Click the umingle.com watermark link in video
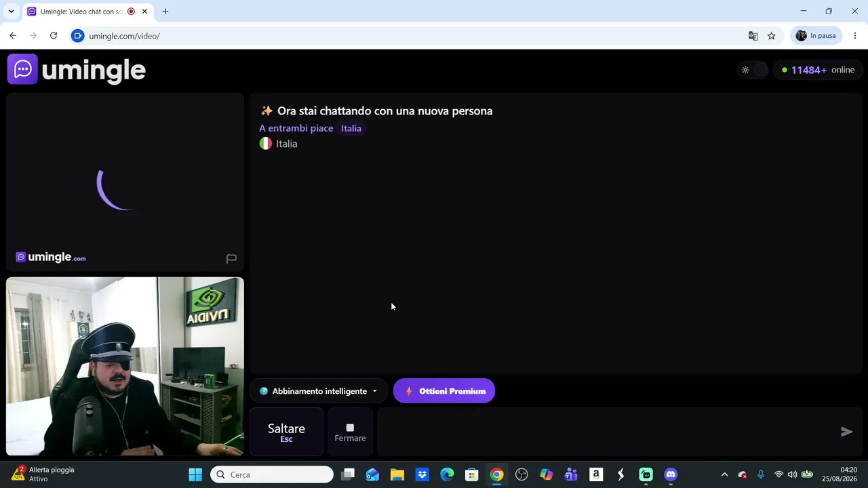Viewport: 868px width, 488px height. pos(51,258)
